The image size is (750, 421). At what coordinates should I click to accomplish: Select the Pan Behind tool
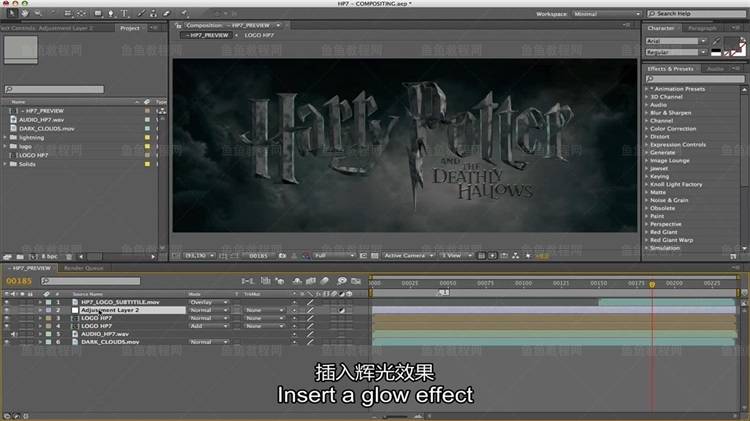pyautogui.click(x=81, y=13)
